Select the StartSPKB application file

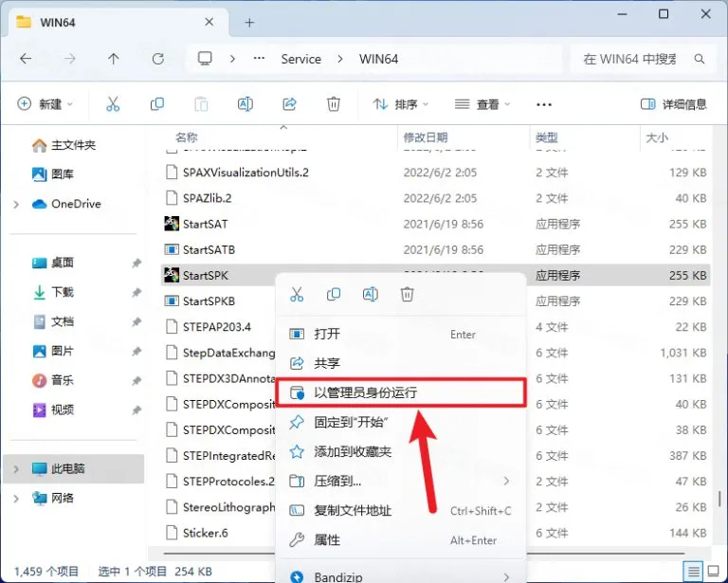[x=218, y=301]
